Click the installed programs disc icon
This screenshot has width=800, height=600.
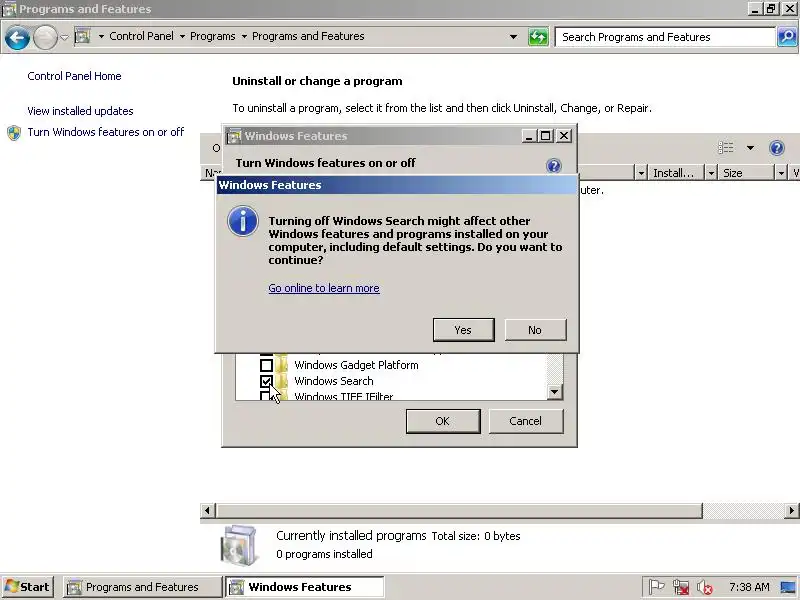239,545
